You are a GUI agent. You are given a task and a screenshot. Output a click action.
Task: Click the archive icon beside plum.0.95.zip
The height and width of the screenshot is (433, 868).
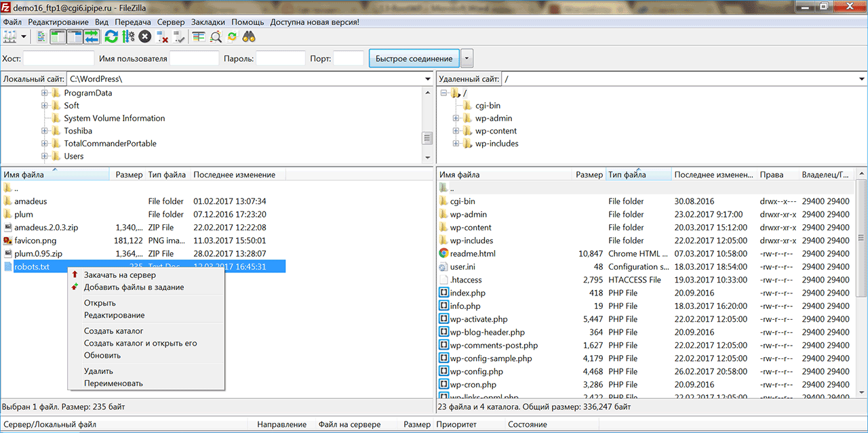pyautogui.click(x=8, y=253)
